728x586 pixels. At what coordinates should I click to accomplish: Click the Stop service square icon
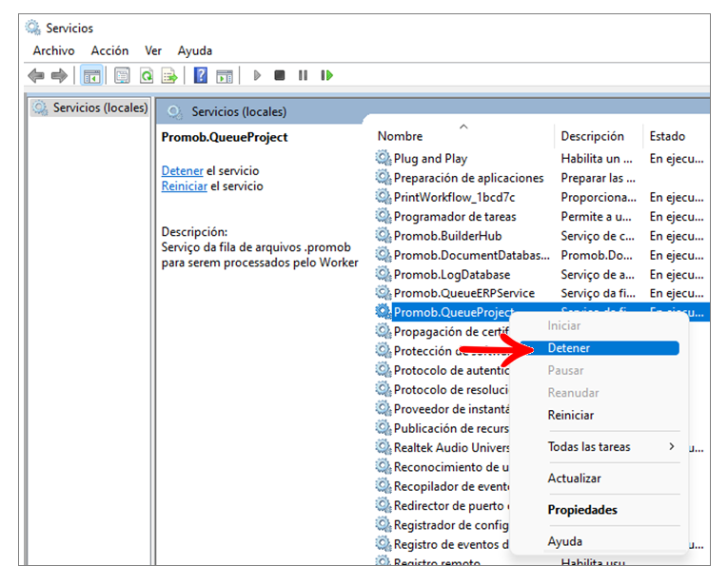pos(280,75)
